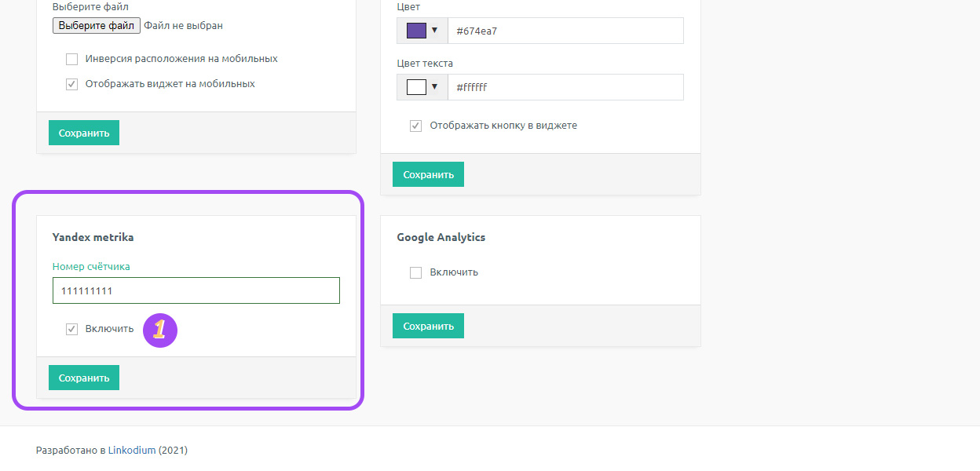The height and width of the screenshot is (471, 980).
Task: Enable Google Analytics 'Включить' checkbox
Action: (416, 272)
